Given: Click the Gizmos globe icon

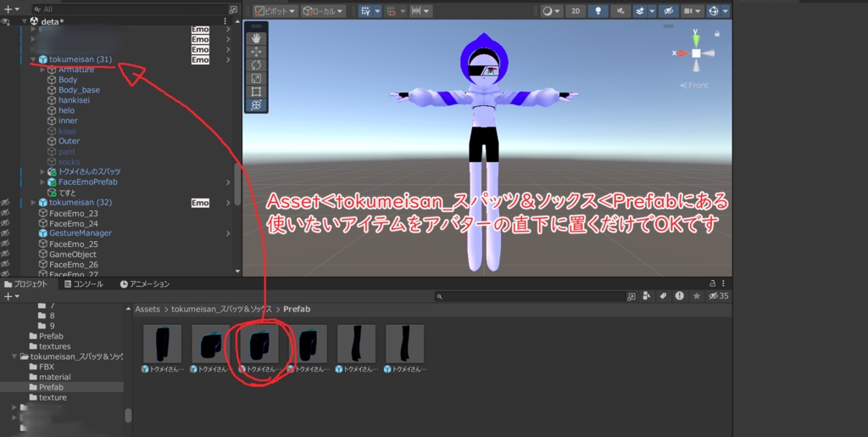Looking at the screenshot, I should tap(714, 10).
